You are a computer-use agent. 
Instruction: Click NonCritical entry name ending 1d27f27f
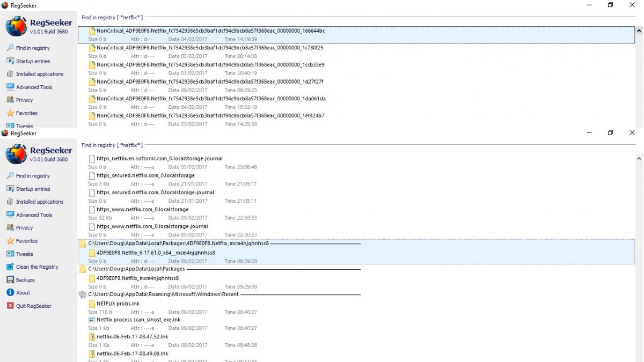coord(210,82)
